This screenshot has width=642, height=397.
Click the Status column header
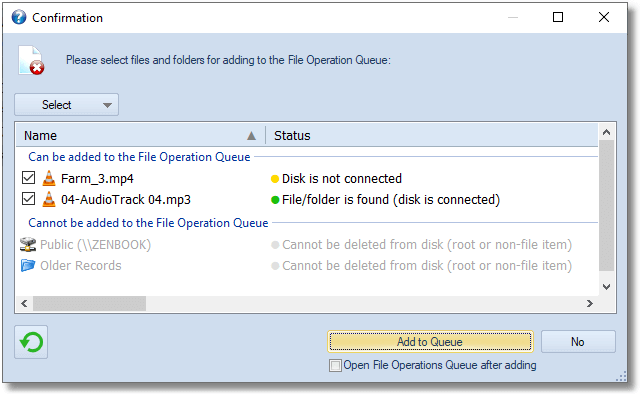coord(432,135)
